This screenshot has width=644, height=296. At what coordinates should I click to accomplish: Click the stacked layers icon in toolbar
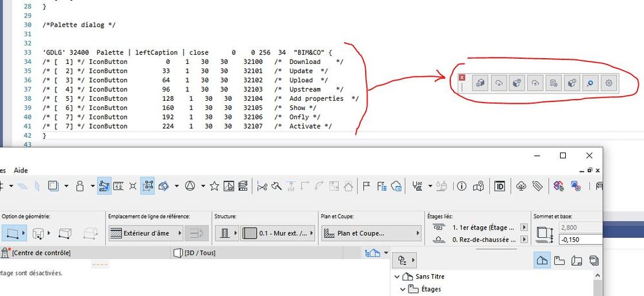[243, 186]
